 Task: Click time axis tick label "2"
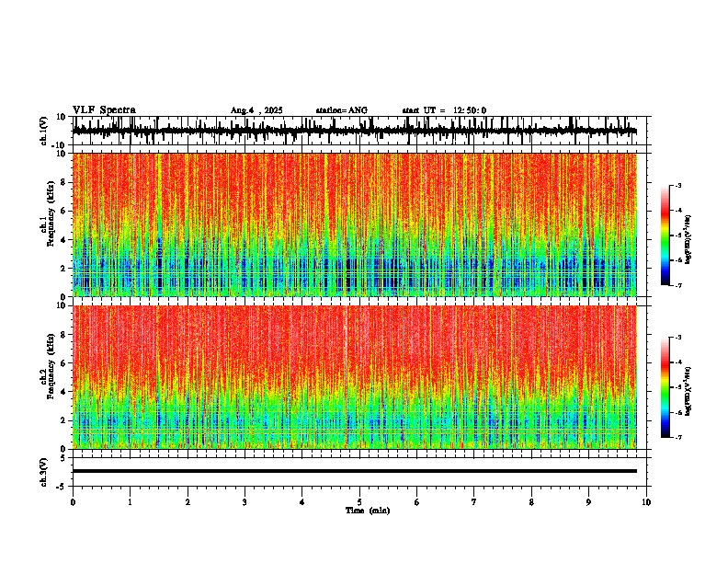coord(188,502)
